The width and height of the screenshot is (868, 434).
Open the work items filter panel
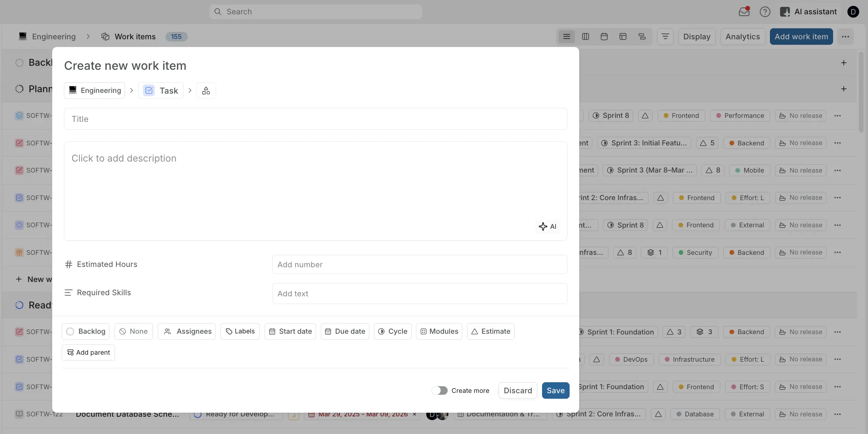pyautogui.click(x=665, y=37)
